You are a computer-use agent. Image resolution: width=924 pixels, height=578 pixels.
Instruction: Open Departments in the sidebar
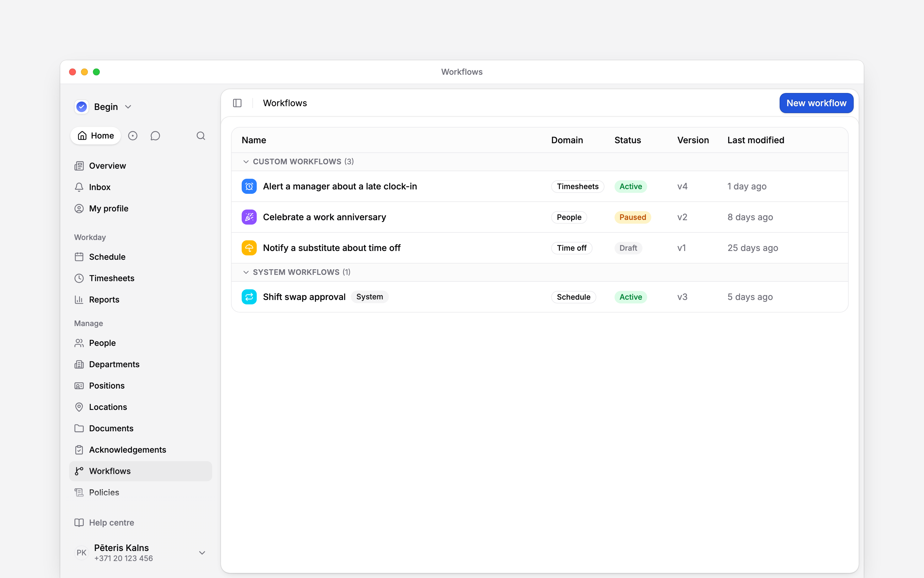pyautogui.click(x=141, y=364)
